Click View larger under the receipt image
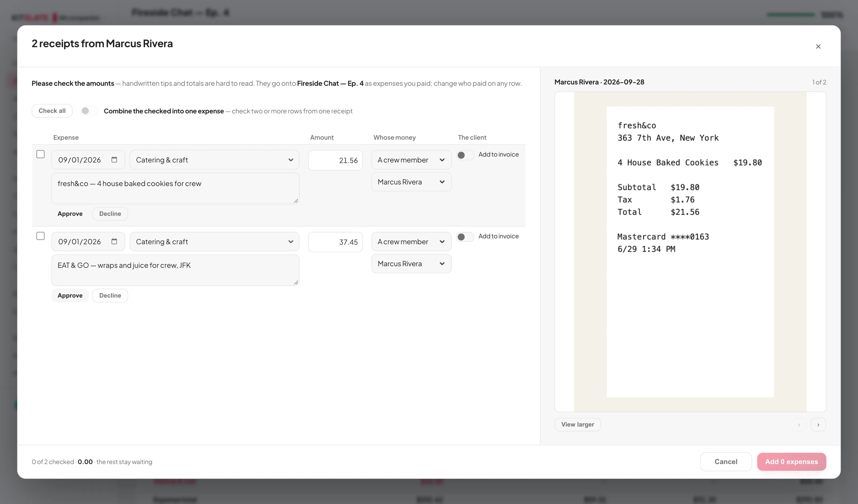The width and height of the screenshot is (858, 504). coord(578,424)
